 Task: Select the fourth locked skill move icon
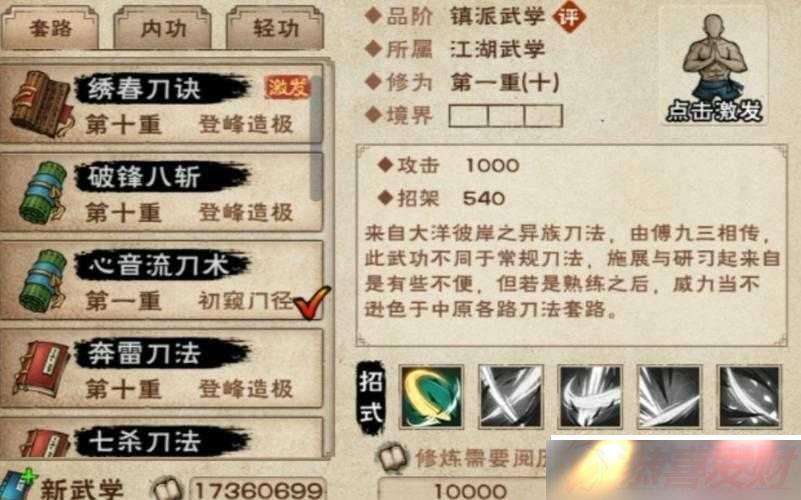click(670, 397)
